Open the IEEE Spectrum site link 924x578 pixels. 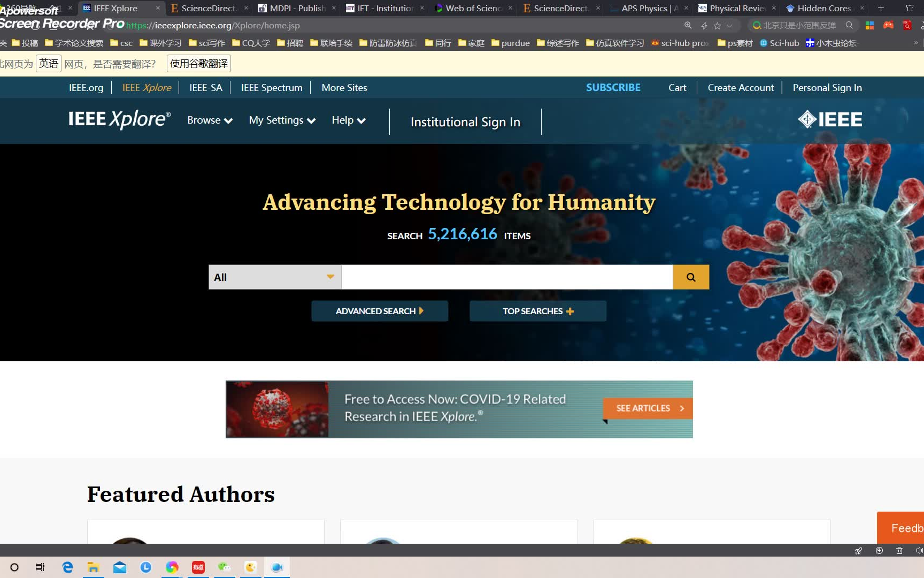click(272, 88)
